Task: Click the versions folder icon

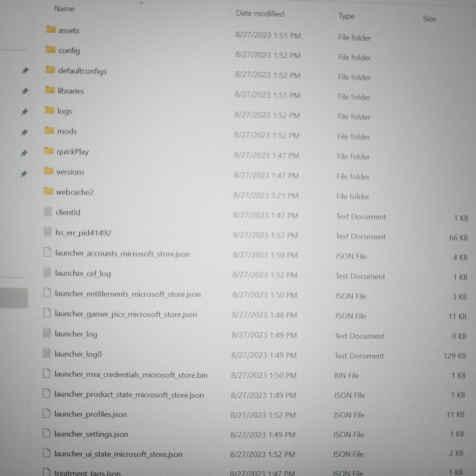Action: pyautogui.click(x=49, y=171)
